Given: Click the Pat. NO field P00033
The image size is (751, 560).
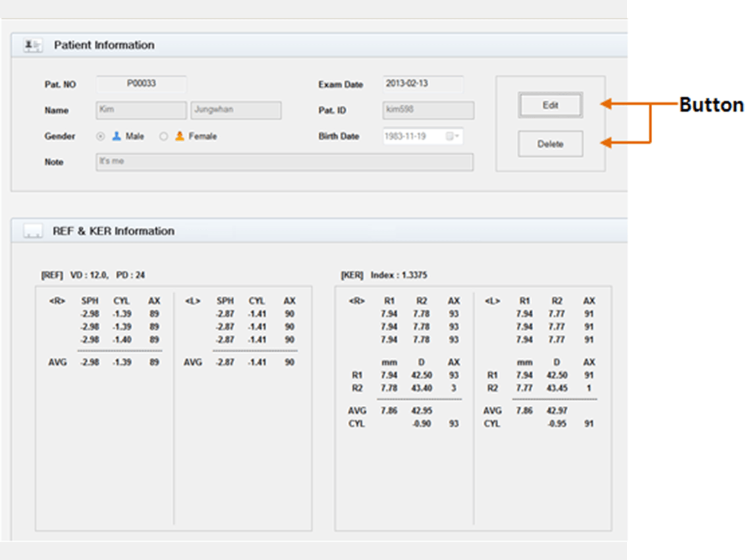Looking at the screenshot, I should (x=141, y=84).
